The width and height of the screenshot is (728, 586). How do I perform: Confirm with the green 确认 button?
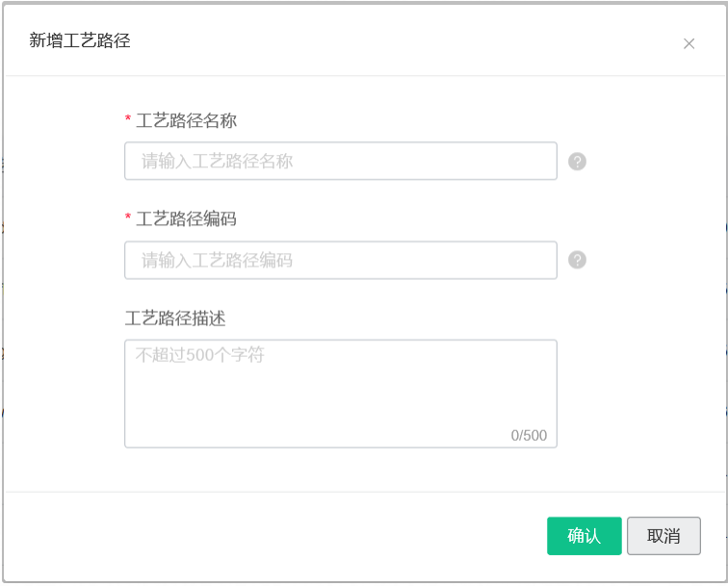585,536
